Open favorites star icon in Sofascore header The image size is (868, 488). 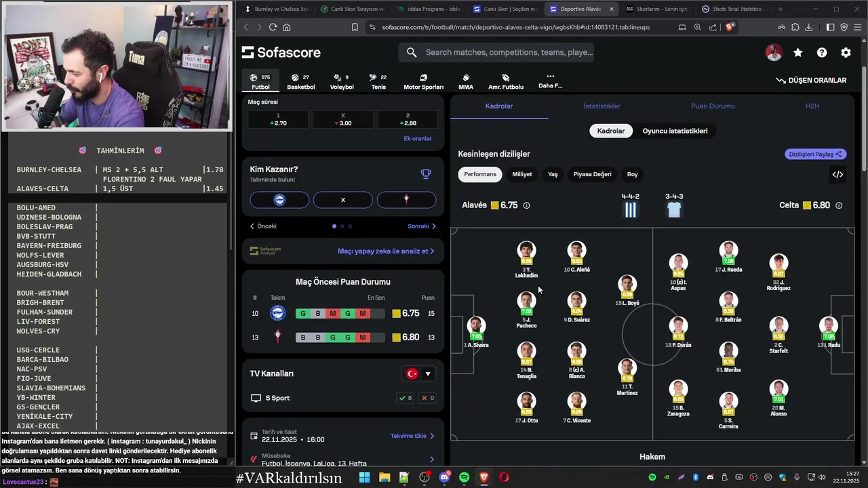click(798, 53)
